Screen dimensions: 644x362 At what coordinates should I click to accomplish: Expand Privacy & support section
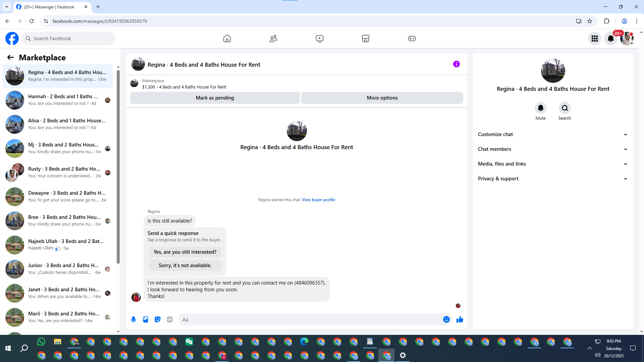point(553,179)
